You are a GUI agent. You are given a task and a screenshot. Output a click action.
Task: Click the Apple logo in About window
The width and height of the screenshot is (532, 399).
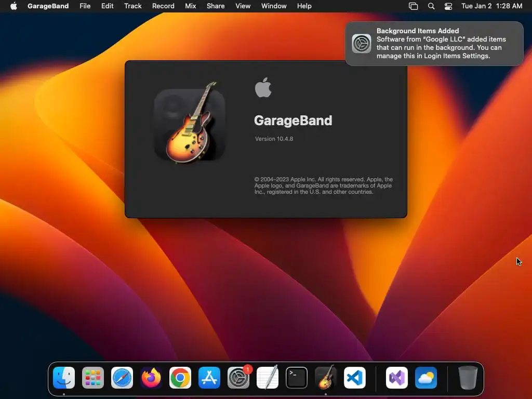pos(263,87)
